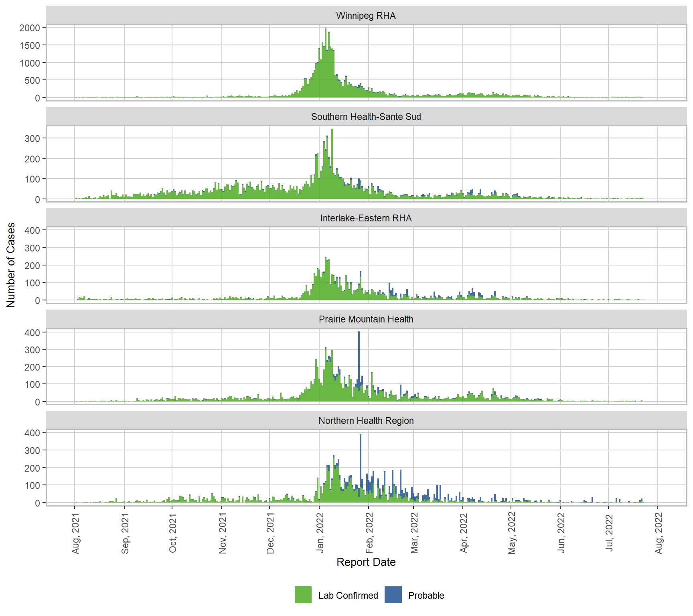Click the "Number of Cases" y-axis title

pyautogui.click(x=11, y=265)
